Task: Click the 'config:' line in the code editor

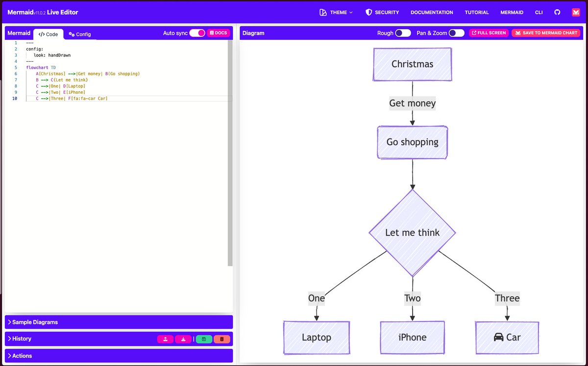Action: (x=34, y=49)
